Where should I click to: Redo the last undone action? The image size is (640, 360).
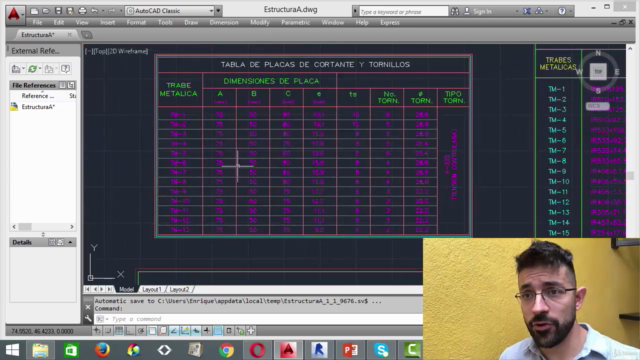pyautogui.click(x=111, y=11)
